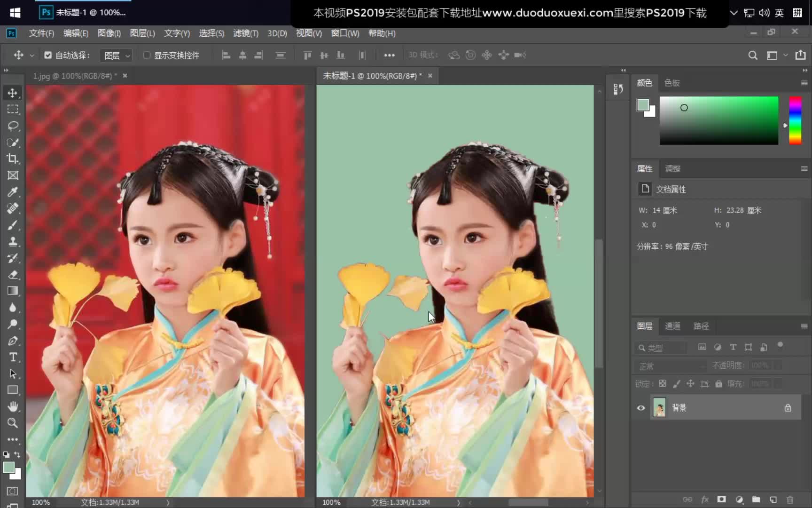Toggle adjustment layer filter
812x508 pixels.
click(x=718, y=347)
